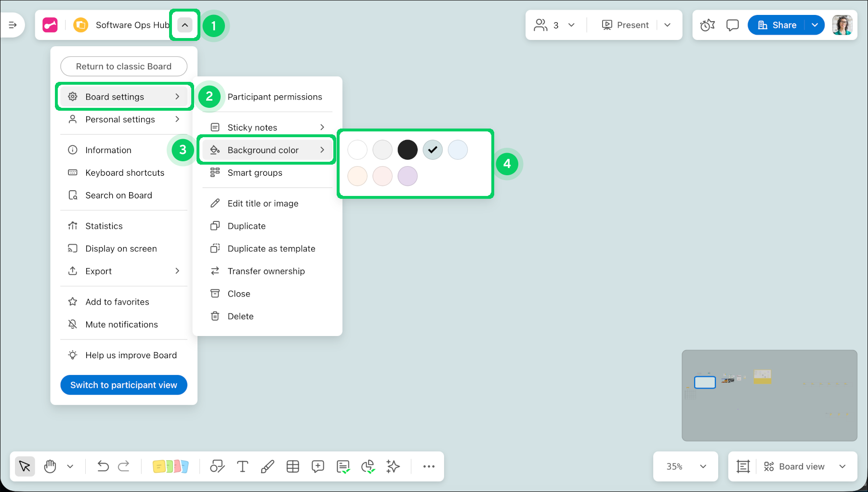The image size is (868, 492).
Task: Click the shapes tool icon
Action: (217, 466)
